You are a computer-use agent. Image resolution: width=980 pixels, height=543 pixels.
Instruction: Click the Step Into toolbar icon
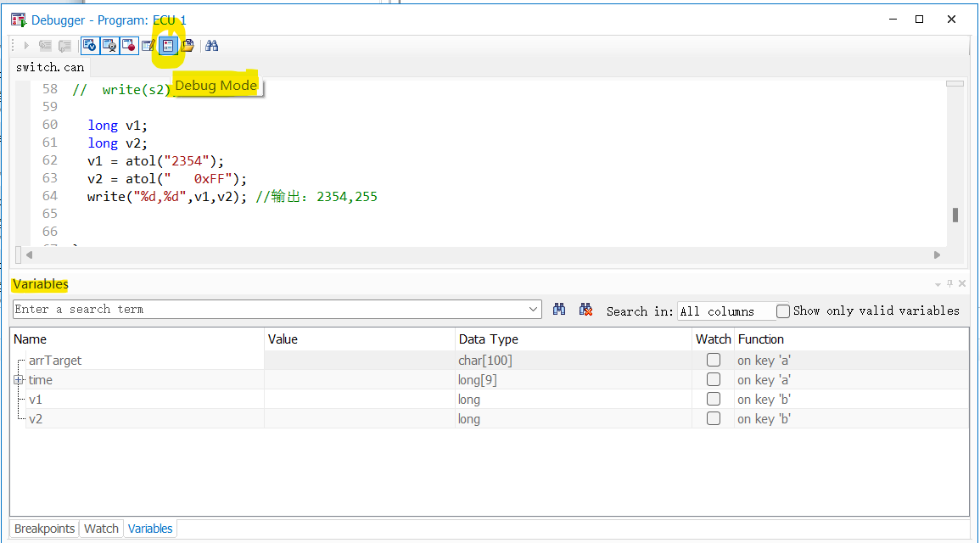point(45,46)
